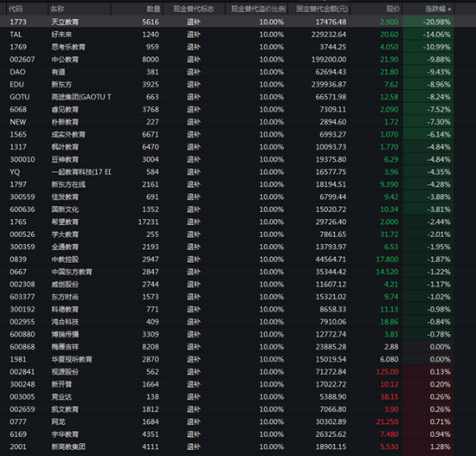Click stock code 600880
476x456 pixels.
coord(23,334)
